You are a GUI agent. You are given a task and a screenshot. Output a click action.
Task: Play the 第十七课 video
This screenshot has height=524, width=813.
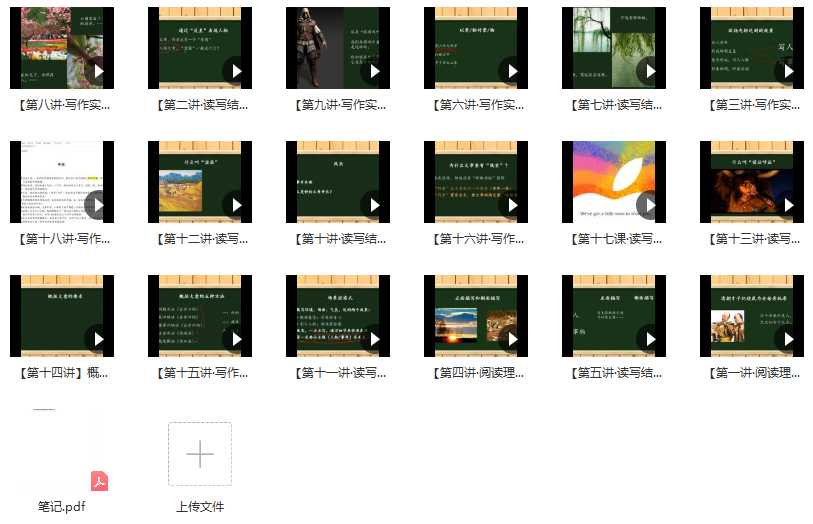[x=649, y=205]
